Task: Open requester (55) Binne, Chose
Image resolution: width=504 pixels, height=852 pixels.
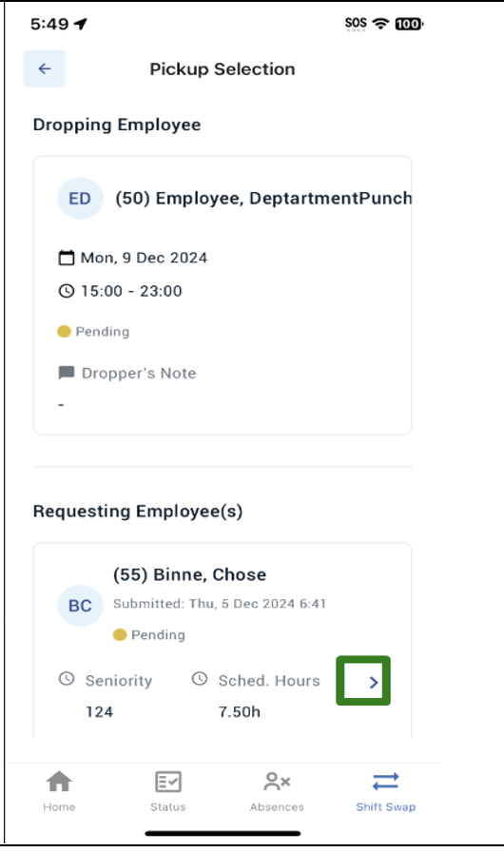Action: click(x=189, y=575)
